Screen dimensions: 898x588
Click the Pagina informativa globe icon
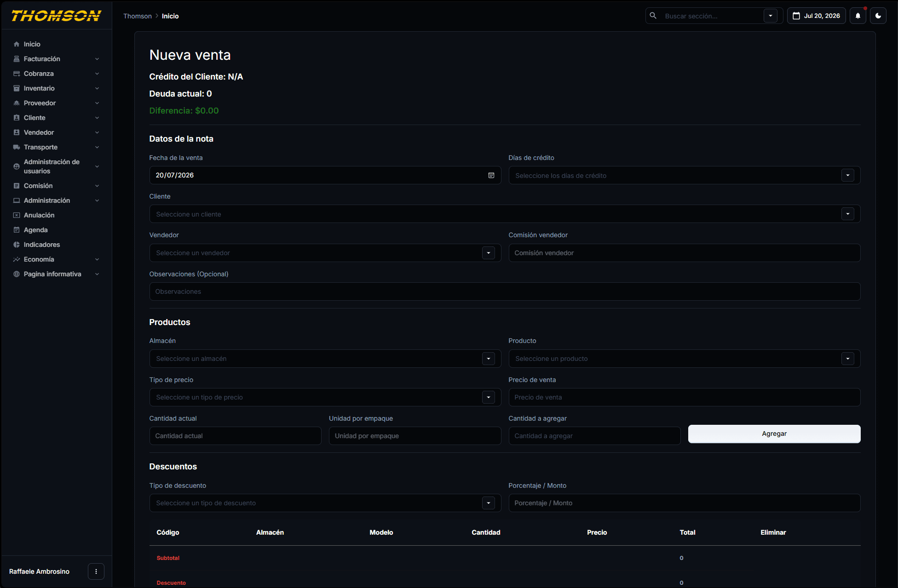[x=17, y=274]
